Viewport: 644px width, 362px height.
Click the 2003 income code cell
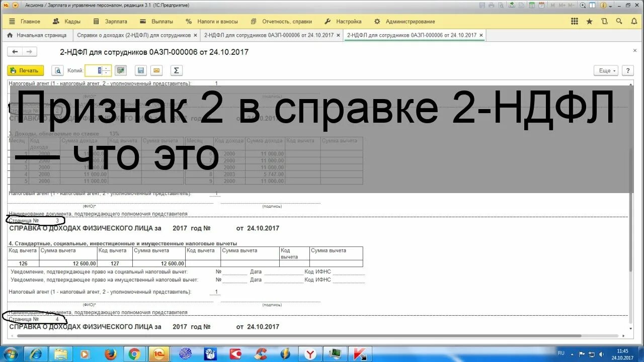[229, 174]
